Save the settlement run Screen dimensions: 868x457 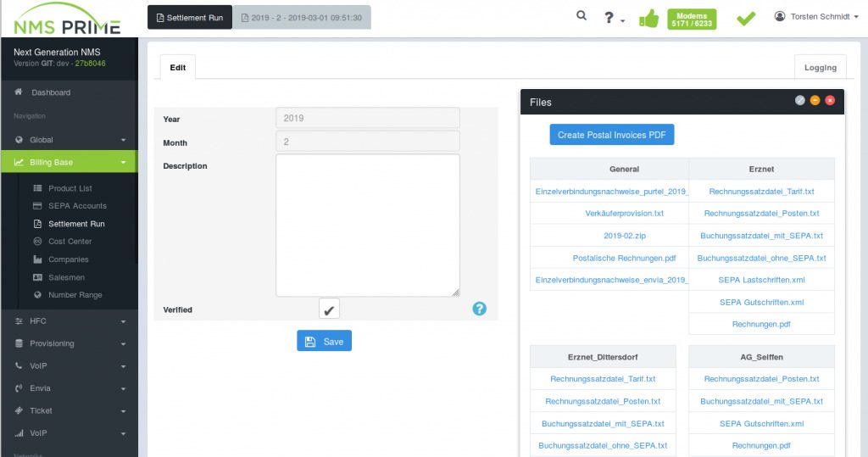click(x=325, y=341)
